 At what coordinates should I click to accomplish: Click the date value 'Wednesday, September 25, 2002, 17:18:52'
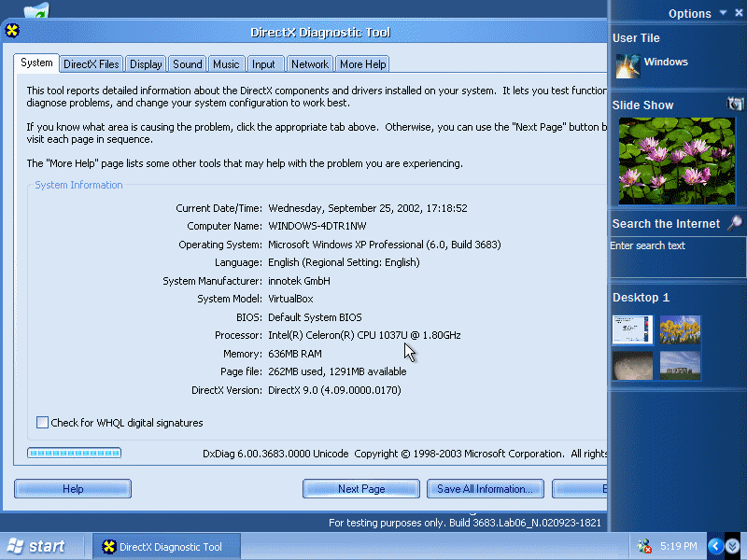click(368, 208)
